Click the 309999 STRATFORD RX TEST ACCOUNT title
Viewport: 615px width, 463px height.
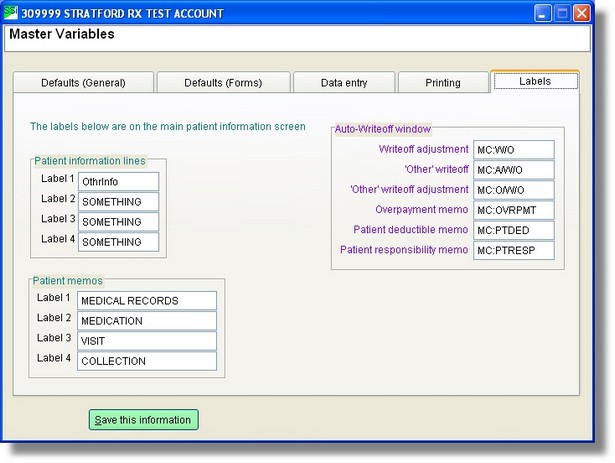point(122,14)
